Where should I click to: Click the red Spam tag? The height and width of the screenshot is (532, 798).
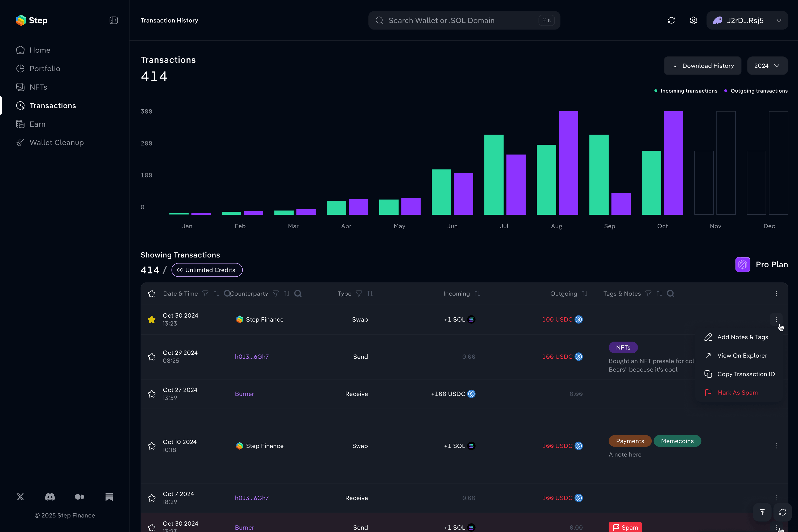click(625, 527)
